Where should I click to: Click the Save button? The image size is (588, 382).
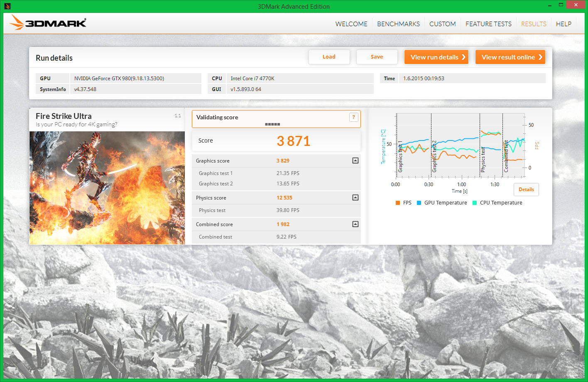click(x=377, y=57)
